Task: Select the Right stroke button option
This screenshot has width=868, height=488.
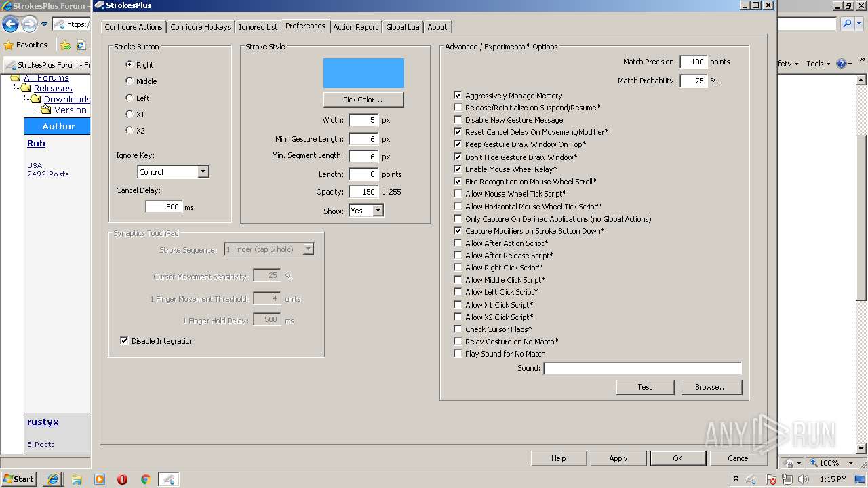Action: tap(130, 64)
